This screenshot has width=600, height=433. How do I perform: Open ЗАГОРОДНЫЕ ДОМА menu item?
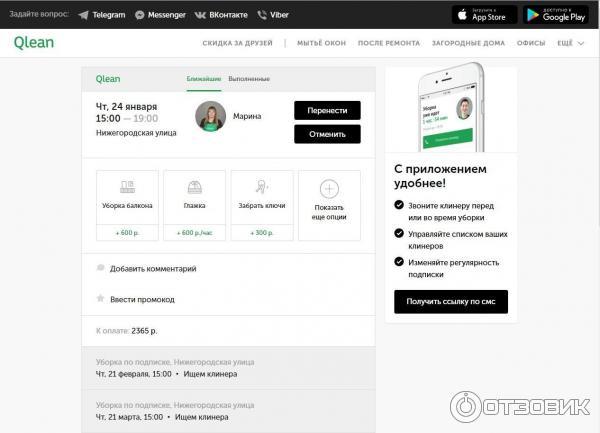pos(468,43)
